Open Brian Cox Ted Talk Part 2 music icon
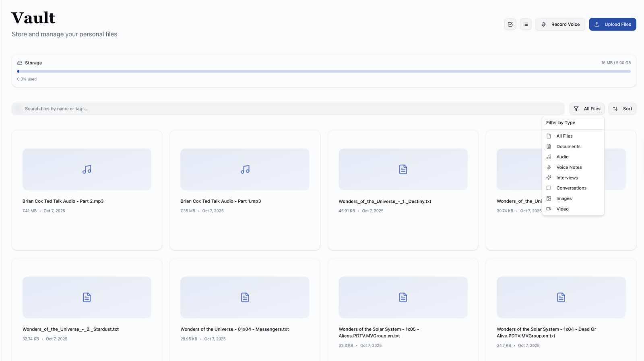The width and height of the screenshot is (644, 361). (87, 169)
